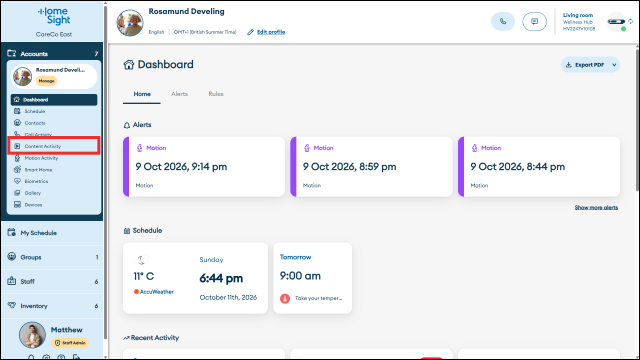Open the 8:44 pm Motion alert card
The image size is (640, 360).
[x=539, y=167]
